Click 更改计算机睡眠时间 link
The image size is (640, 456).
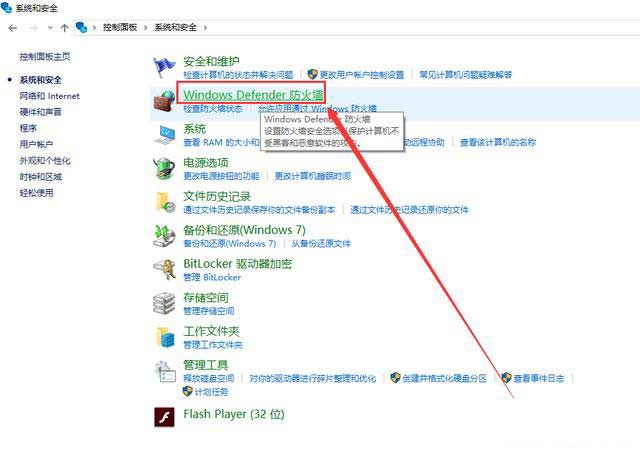pyautogui.click(x=313, y=176)
